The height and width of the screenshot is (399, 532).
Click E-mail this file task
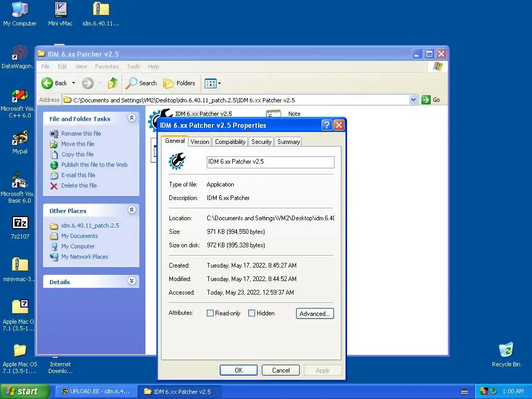[x=78, y=175]
